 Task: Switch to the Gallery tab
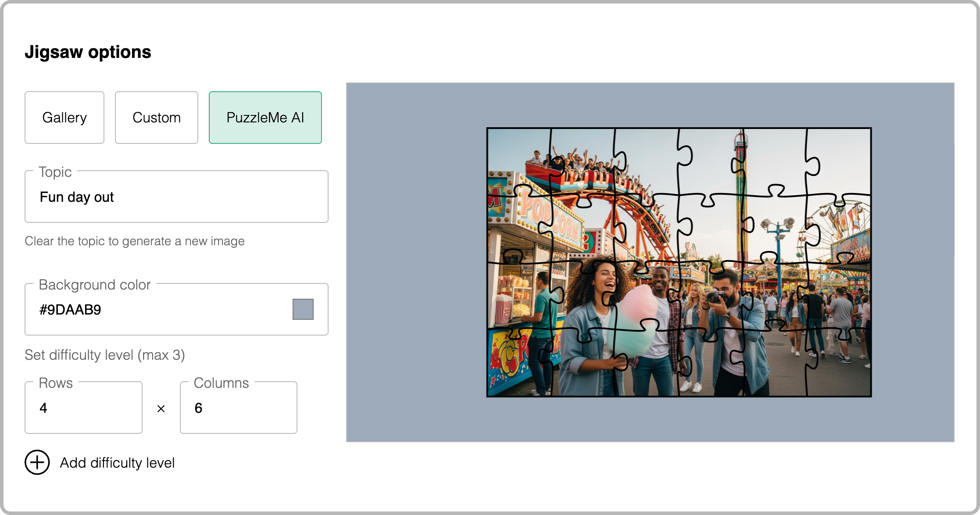[64, 118]
